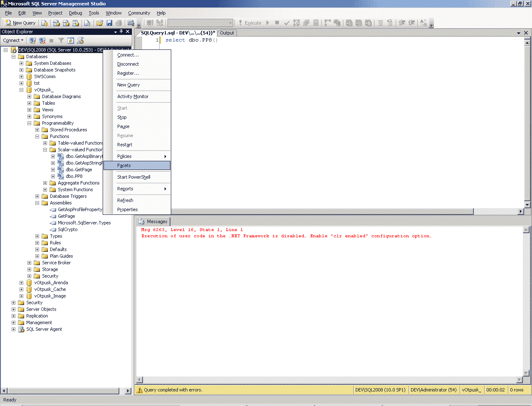The width and height of the screenshot is (532, 406).
Task: Select the SQLQuery1.sql editor tab
Action: point(178,33)
